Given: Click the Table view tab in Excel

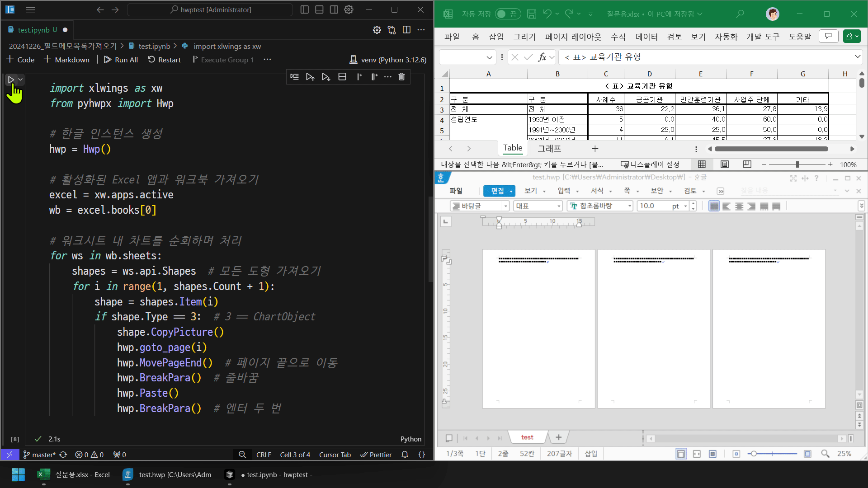Looking at the screenshot, I should click(511, 148).
